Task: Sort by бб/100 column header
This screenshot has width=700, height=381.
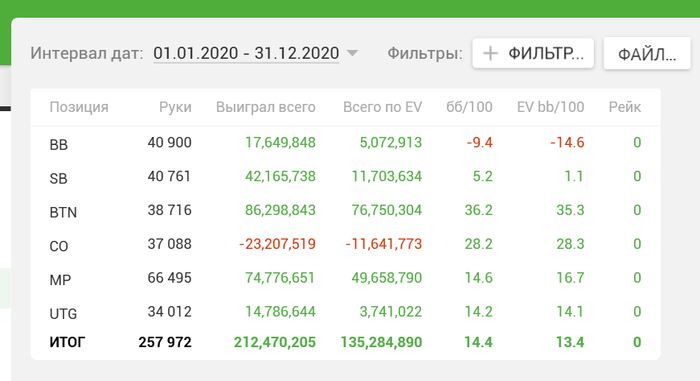Action: click(x=469, y=107)
